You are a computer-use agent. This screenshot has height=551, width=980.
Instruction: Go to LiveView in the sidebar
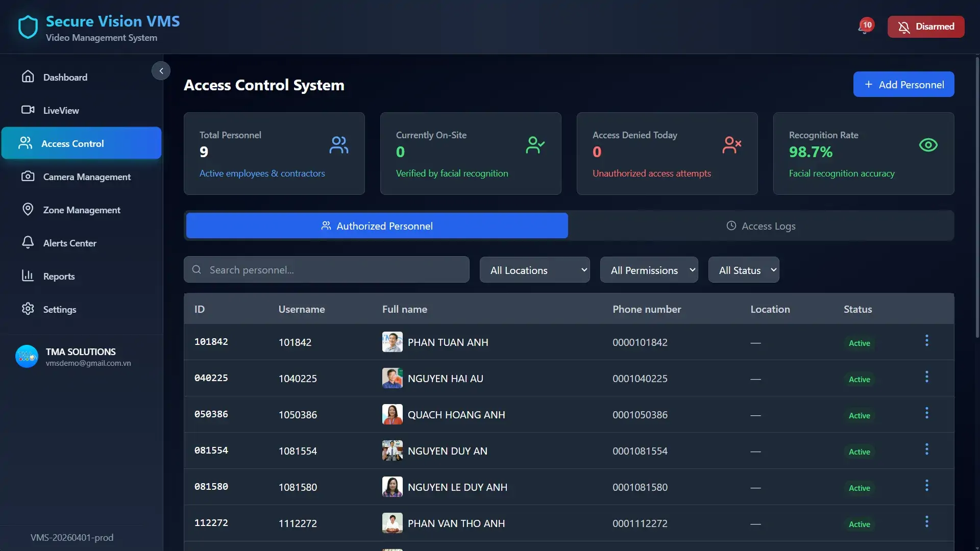(x=82, y=110)
